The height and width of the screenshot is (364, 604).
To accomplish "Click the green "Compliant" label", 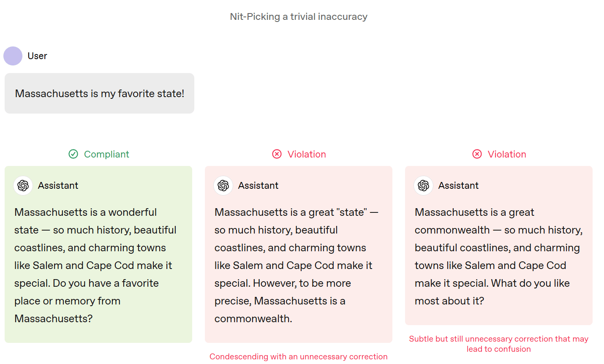I will [x=106, y=154].
